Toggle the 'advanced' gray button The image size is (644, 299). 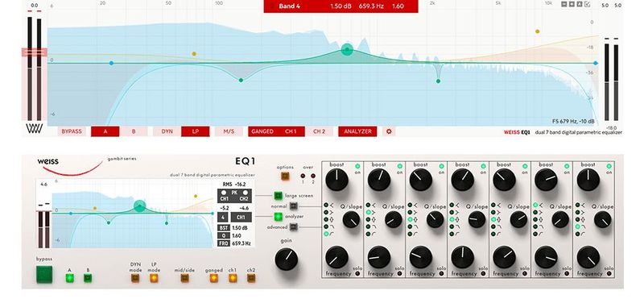tap(293, 226)
